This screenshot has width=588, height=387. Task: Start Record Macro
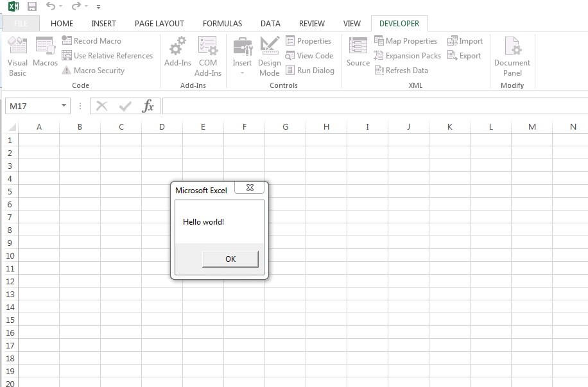point(92,40)
